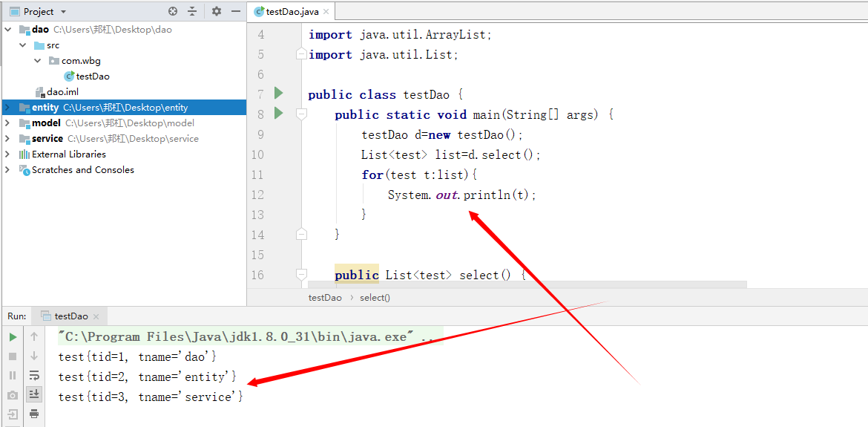
Task: Close the testDao Run tab
Action: pos(96,317)
